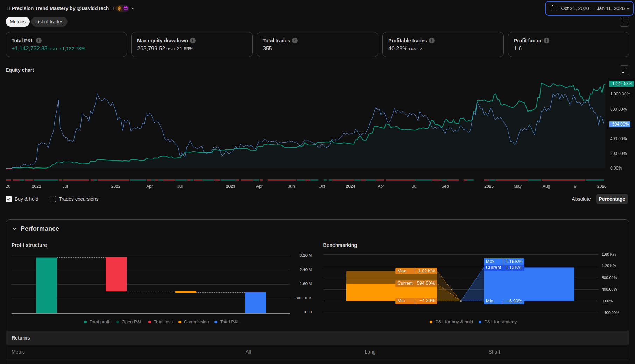Switch equity chart to Absolute values
The height and width of the screenshot is (364, 635).
581,199
